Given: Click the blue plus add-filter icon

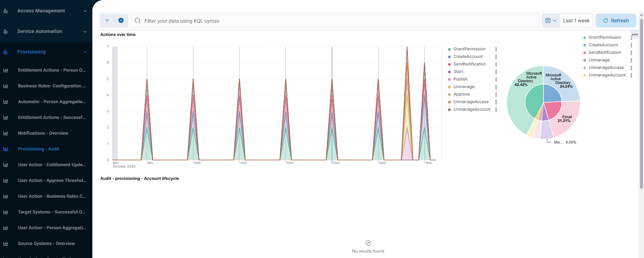Looking at the screenshot, I should click(121, 21).
